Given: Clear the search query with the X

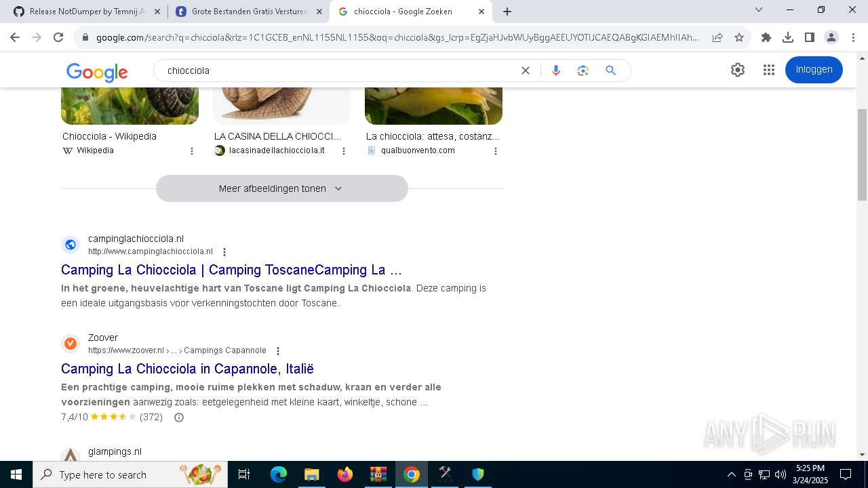Looking at the screenshot, I should pyautogui.click(x=526, y=70).
